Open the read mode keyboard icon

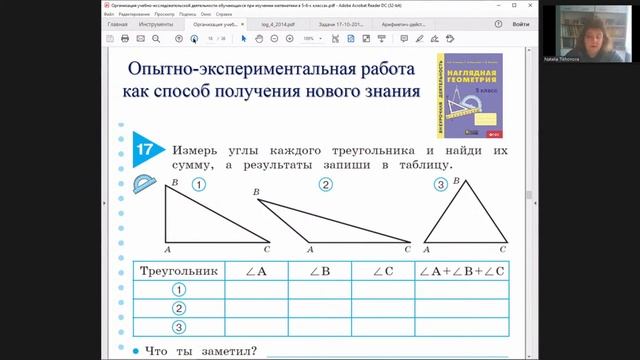click(x=382, y=39)
